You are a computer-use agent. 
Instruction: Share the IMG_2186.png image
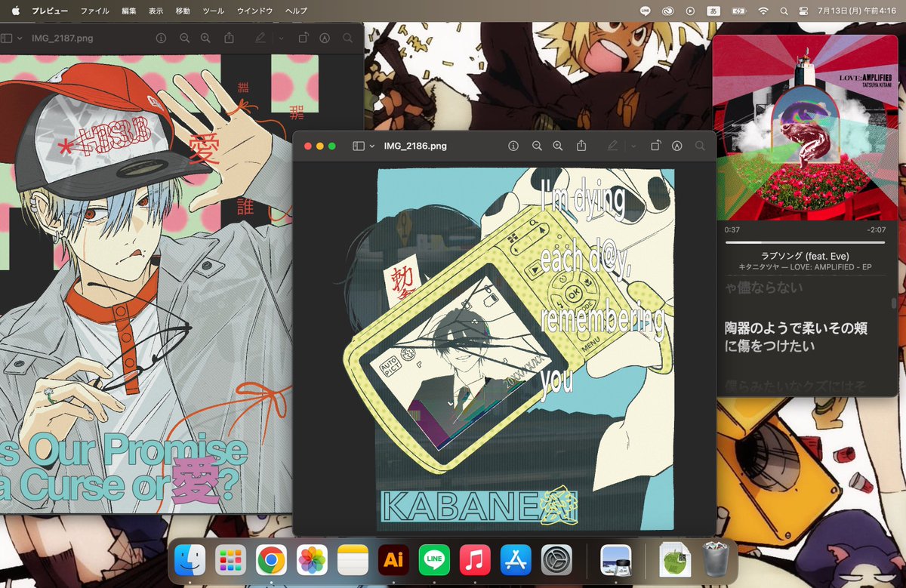(x=581, y=145)
